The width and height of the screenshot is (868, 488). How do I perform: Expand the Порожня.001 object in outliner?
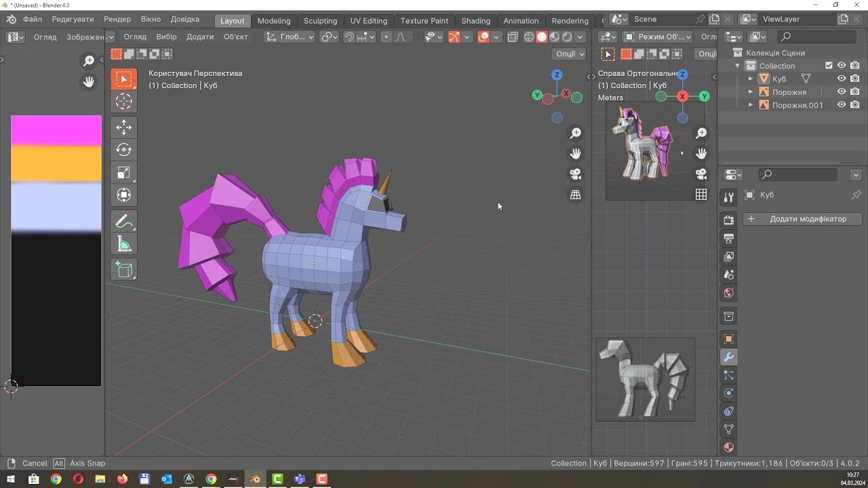[x=751, y=105]
